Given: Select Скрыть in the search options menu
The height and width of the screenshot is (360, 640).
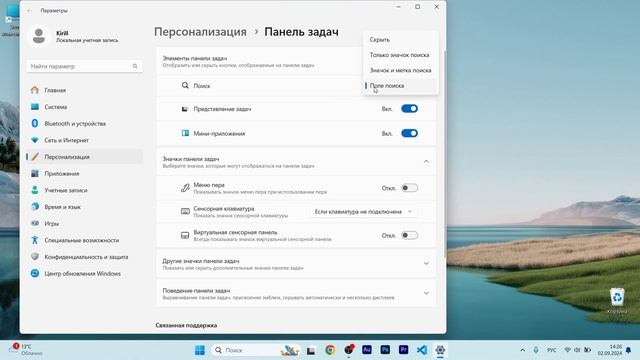Looking at the screenshot, I should pyautogui.click(x=400, y=40).
